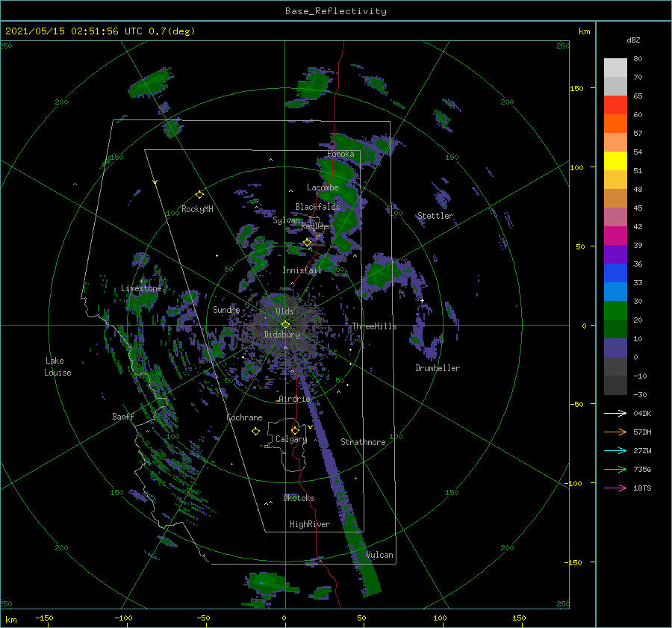Click the RockyMH label
Viewport: 672px width, 628px height.
coord(197,209)
